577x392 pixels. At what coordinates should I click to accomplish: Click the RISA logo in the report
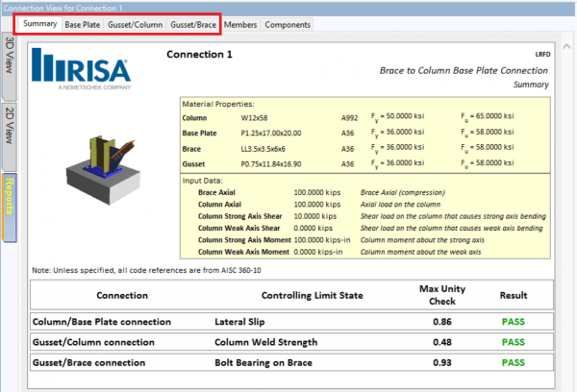pyautogui.click(x=77, y=68)
